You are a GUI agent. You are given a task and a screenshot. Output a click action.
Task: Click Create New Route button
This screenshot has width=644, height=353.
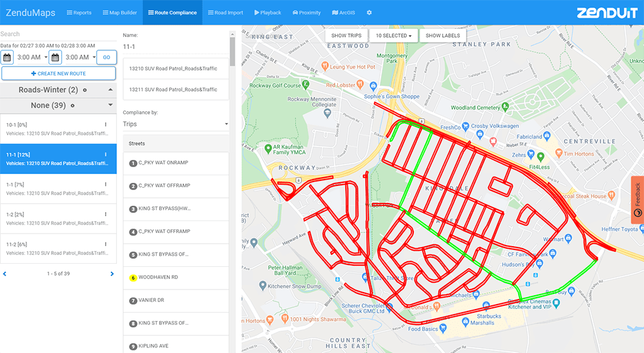(58, 73)
